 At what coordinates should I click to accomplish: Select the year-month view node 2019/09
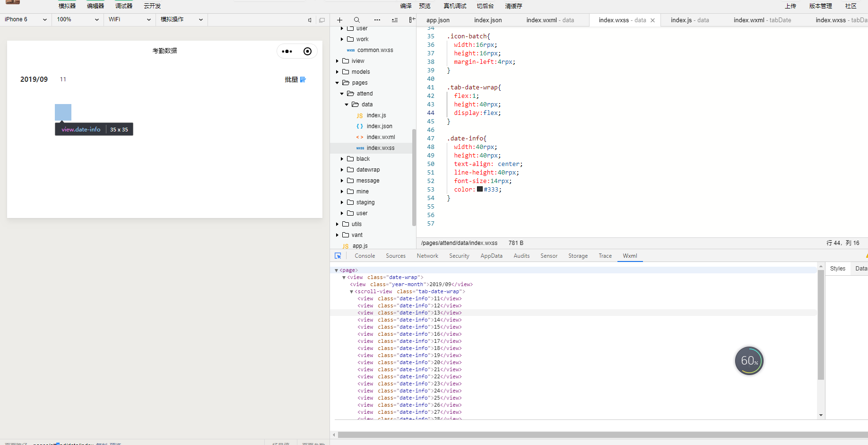tap(411, 284)
